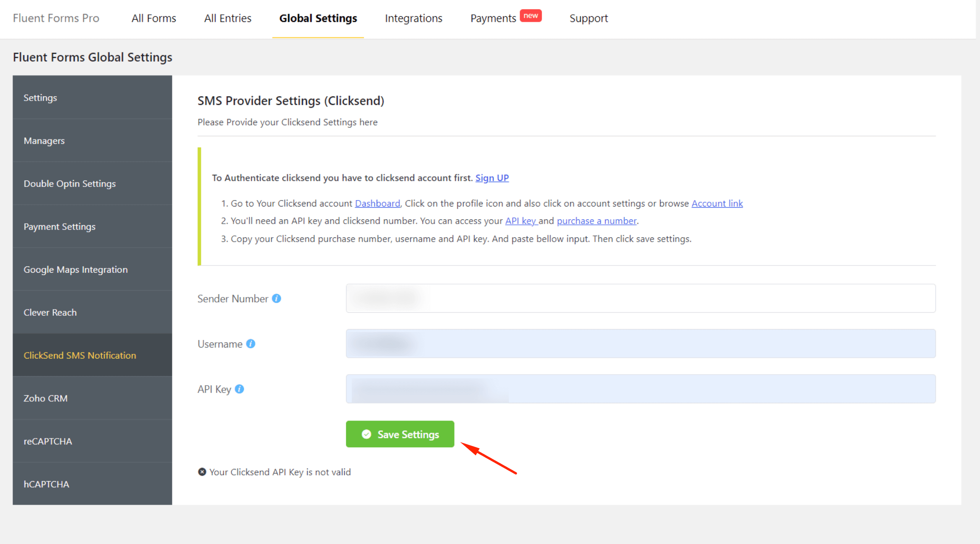
Task: Click the Sender Number info icon
Action: tap(277, 298)
